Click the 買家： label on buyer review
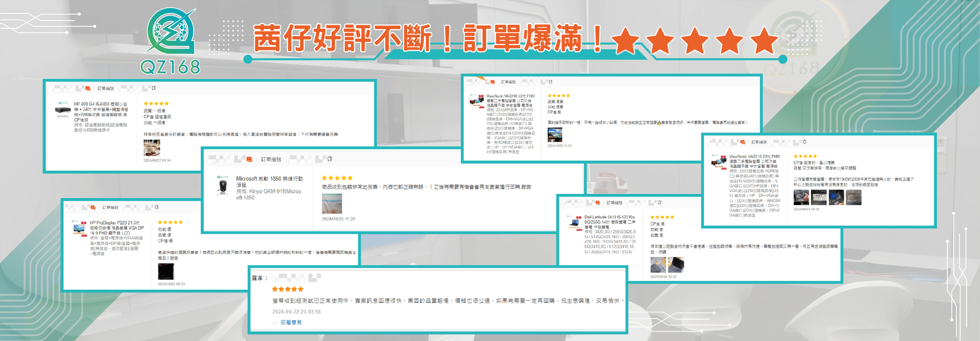Viewport: 980px width, 341px height. pos(259,278)
